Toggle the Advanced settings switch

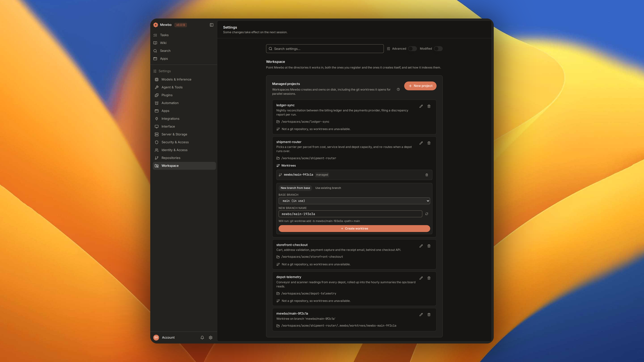(412, 49)
